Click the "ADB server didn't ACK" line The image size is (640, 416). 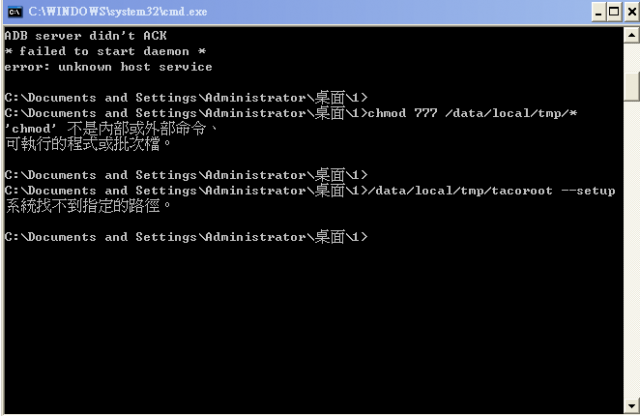click(x=85, y=36)
